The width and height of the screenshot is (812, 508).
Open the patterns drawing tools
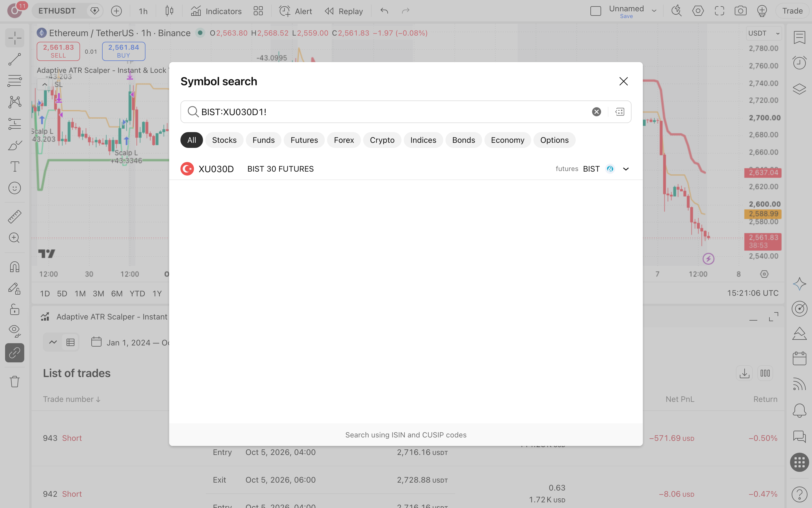click(x=14, y=102)
